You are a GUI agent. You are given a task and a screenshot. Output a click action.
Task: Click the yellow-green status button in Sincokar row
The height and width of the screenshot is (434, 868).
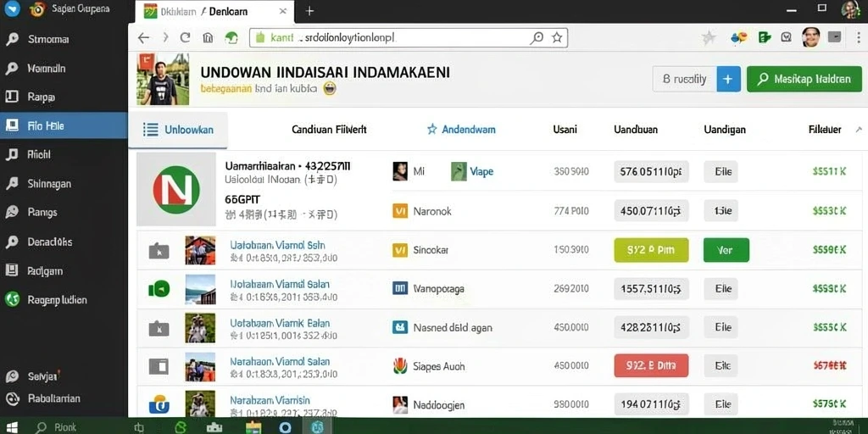(x=651, y=250)
